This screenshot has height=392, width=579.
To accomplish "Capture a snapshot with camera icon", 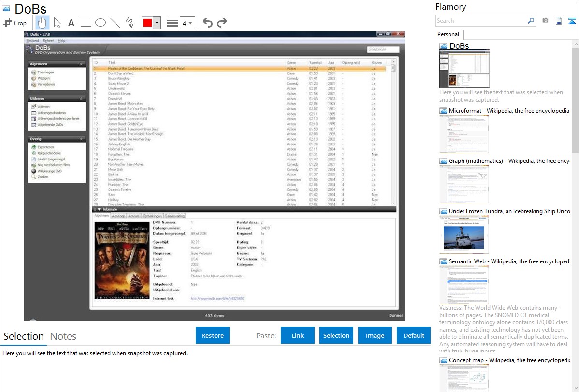I will tap(545, 21).
